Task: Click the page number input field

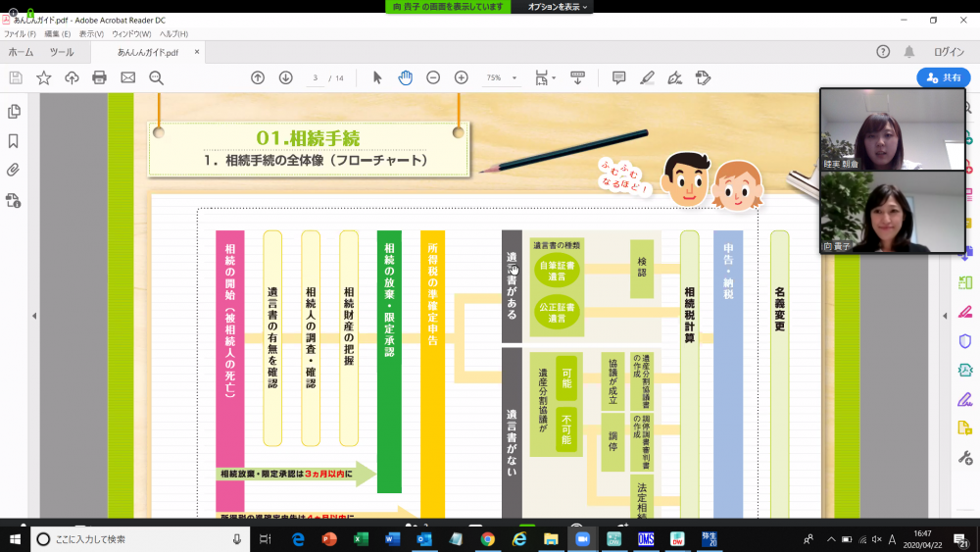Action: (315, 78)
